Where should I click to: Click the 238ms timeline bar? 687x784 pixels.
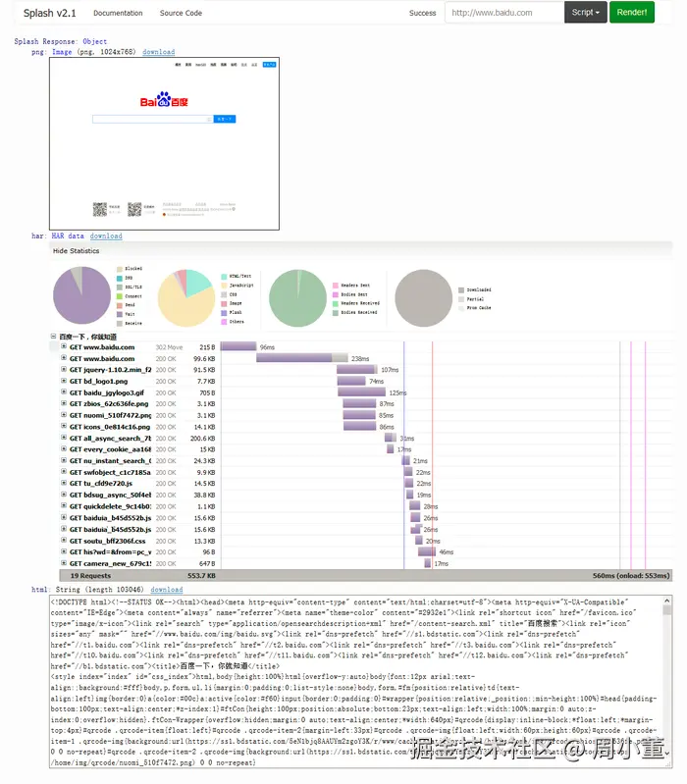click(302, 358)
